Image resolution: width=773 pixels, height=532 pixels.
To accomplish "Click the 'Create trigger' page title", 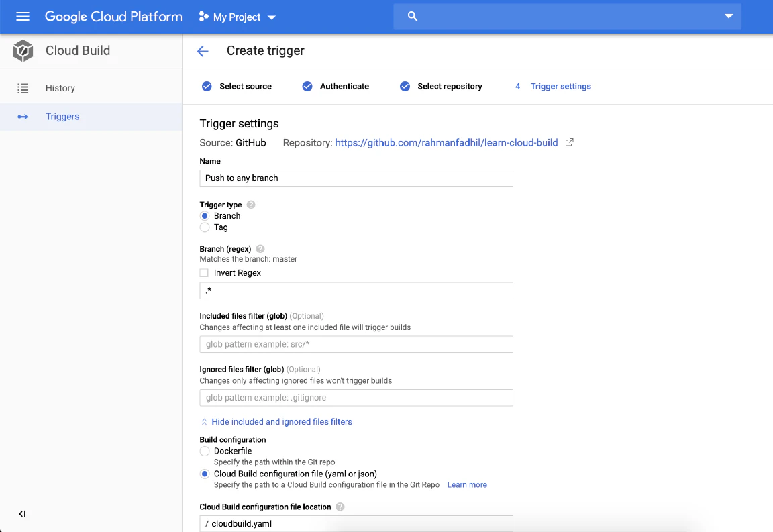I will point(266,51).
